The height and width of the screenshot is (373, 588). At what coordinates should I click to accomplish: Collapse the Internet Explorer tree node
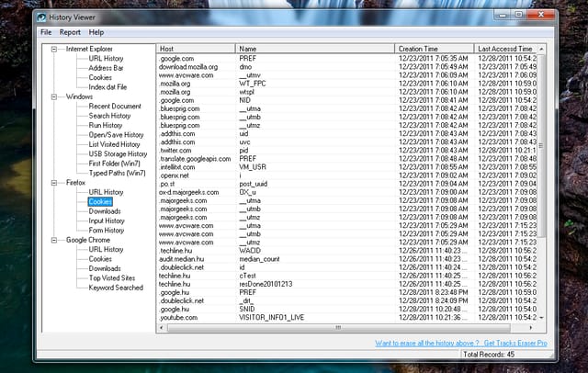click(54, 49)
